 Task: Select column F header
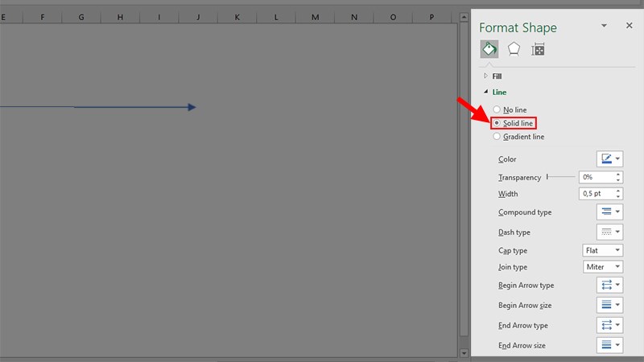coord(43,17)
